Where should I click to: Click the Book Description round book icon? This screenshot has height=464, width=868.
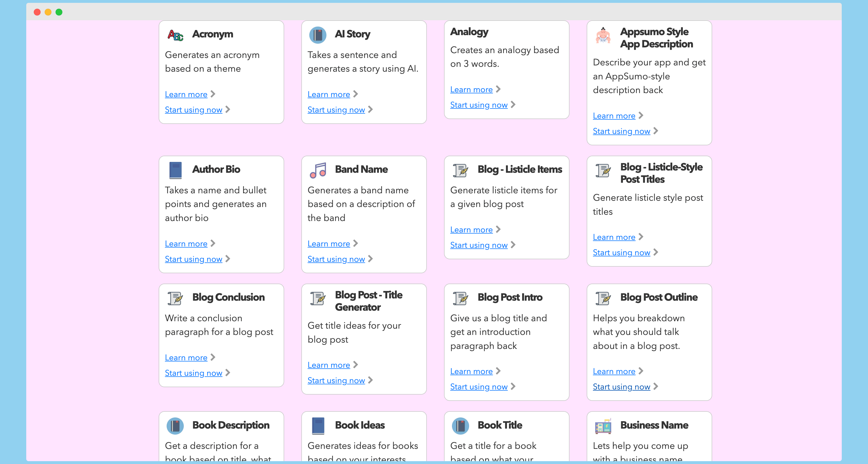point(175,425)
